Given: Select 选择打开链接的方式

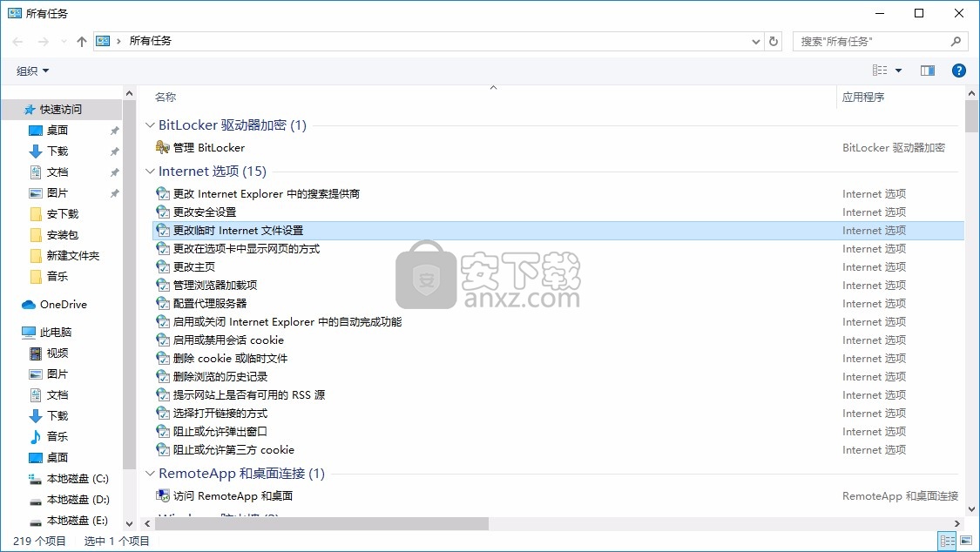Looking at the screenshot, I should click(220, 414).
